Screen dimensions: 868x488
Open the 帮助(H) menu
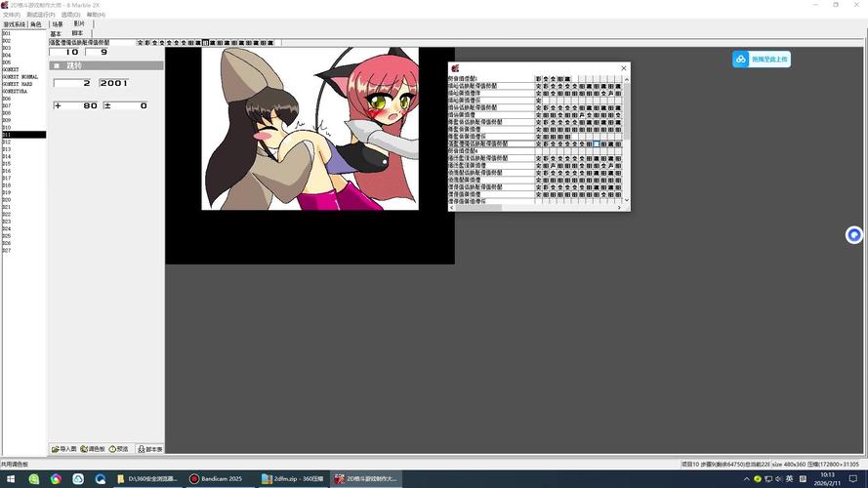coord(96,15)
